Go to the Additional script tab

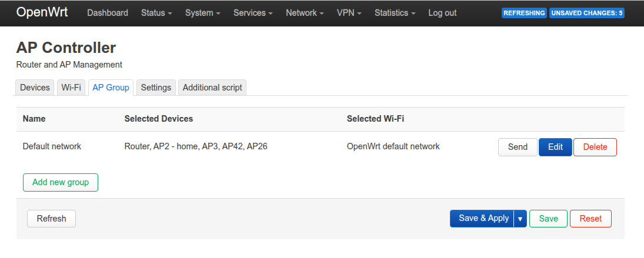click(x=212, y=88)
